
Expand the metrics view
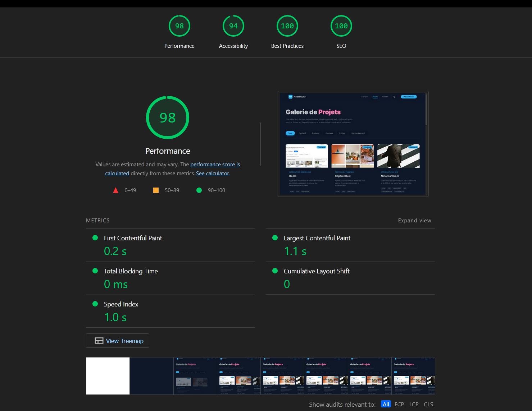click(x=414, y=221)
